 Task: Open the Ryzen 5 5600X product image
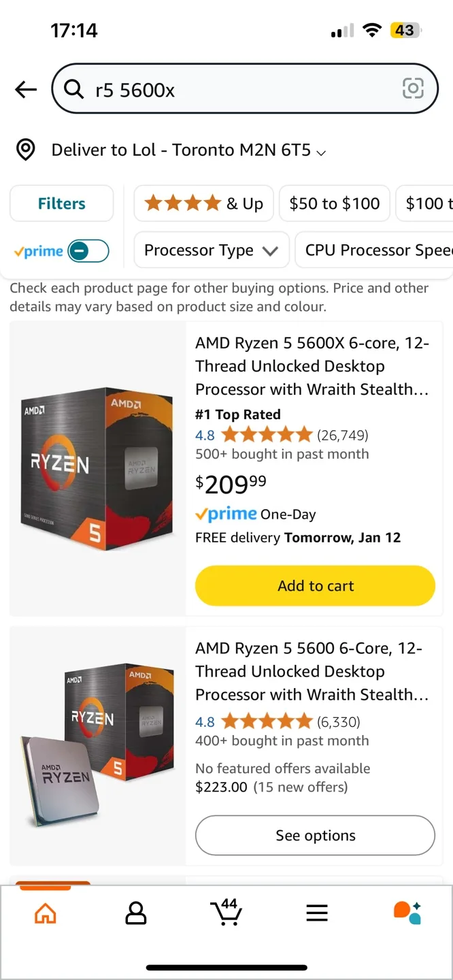click(98, 468)
